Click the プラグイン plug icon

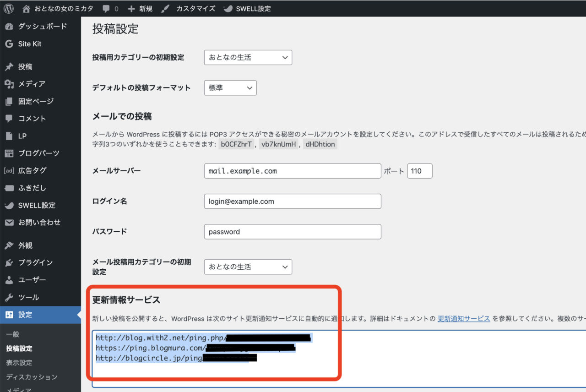click(9, 263)
